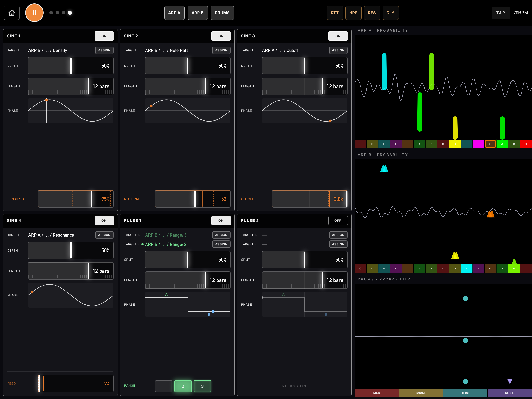Pause playback with the orange button

pos(34,13)
